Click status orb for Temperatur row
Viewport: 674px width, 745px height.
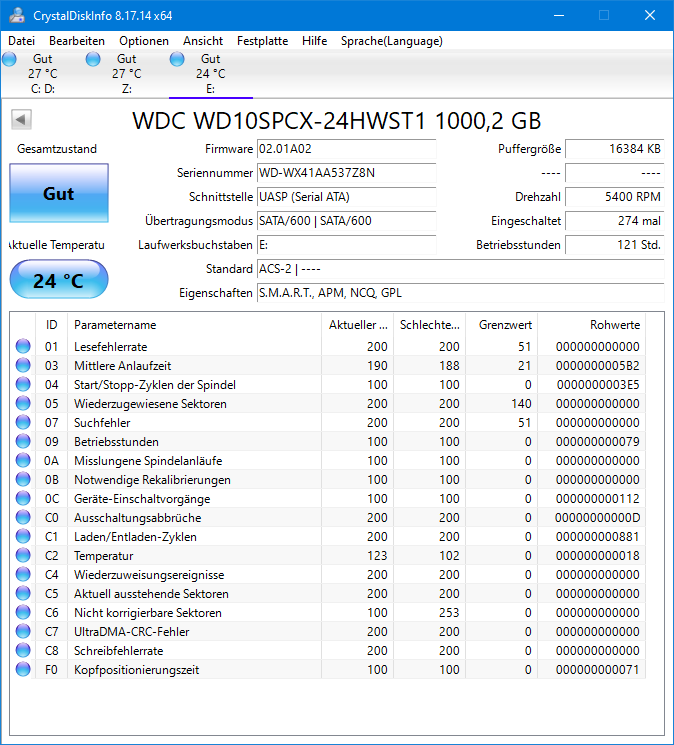pyautogui.click(x=23, y=555)
